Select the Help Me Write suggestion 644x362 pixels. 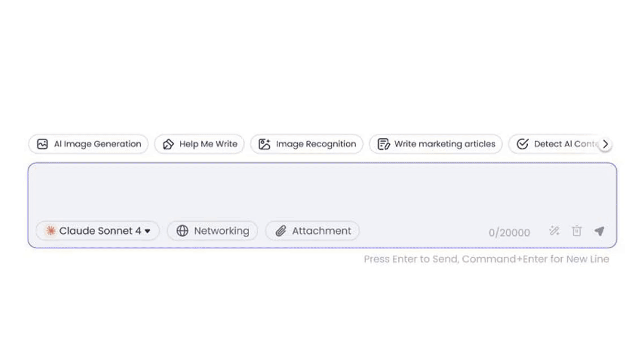(199, 144)
